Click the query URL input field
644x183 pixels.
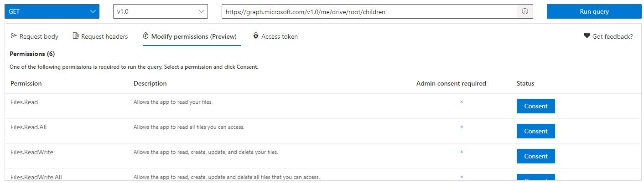coord(369,12)
